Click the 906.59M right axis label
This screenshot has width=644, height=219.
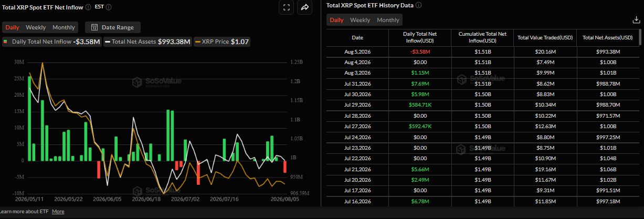[299, 193]
